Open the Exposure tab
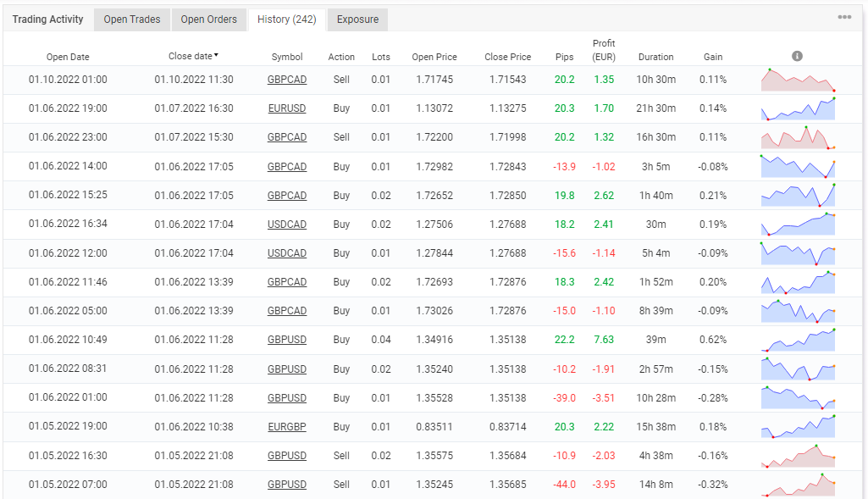The height and width of the screenshot is (499, 868). [357, 19]
